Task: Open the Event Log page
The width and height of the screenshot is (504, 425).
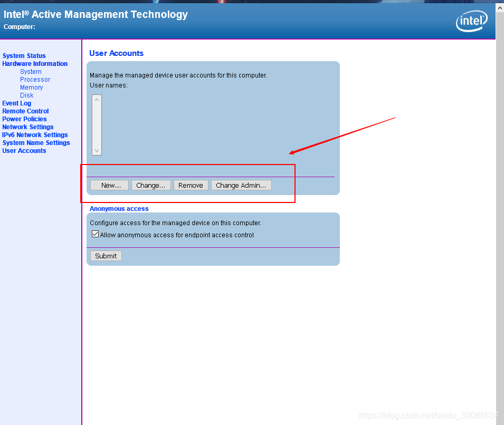Action: (x=16, y=103)
